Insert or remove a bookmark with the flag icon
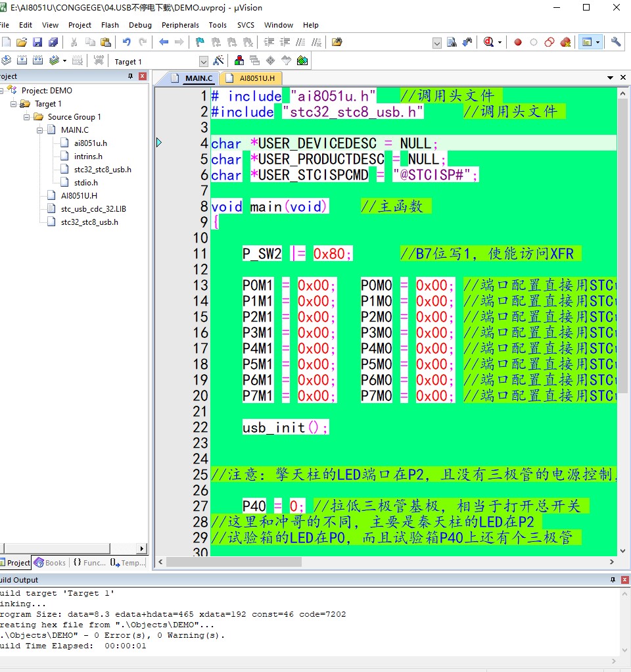This screenshot has height=672, width=631. pos(200,42)
